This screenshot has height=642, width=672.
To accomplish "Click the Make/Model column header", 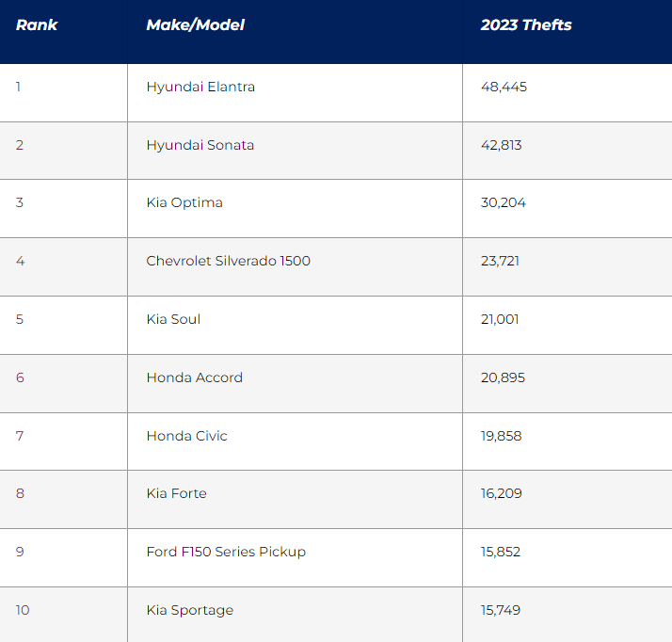I will point(195,25).
